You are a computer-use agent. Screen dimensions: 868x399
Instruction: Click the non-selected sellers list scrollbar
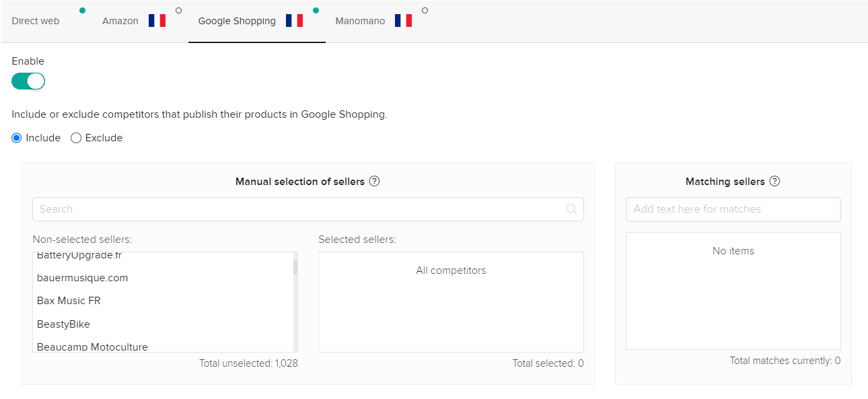[295, 268]
